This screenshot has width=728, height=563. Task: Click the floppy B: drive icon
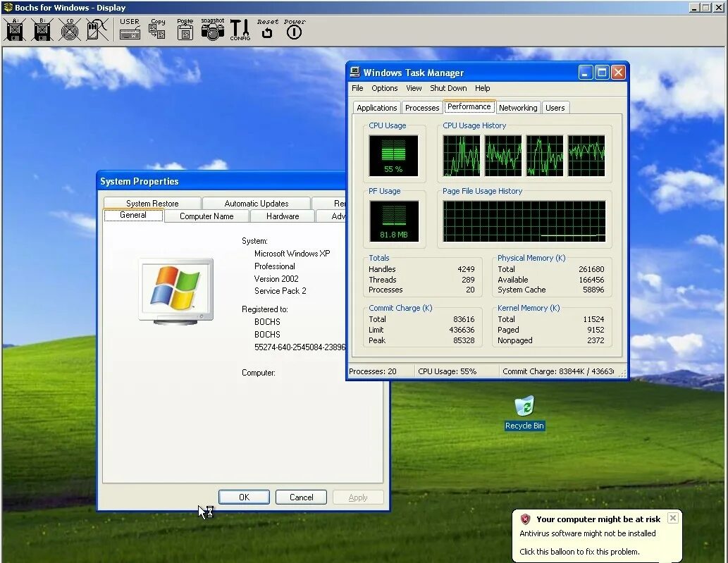[x=42, y=30]
